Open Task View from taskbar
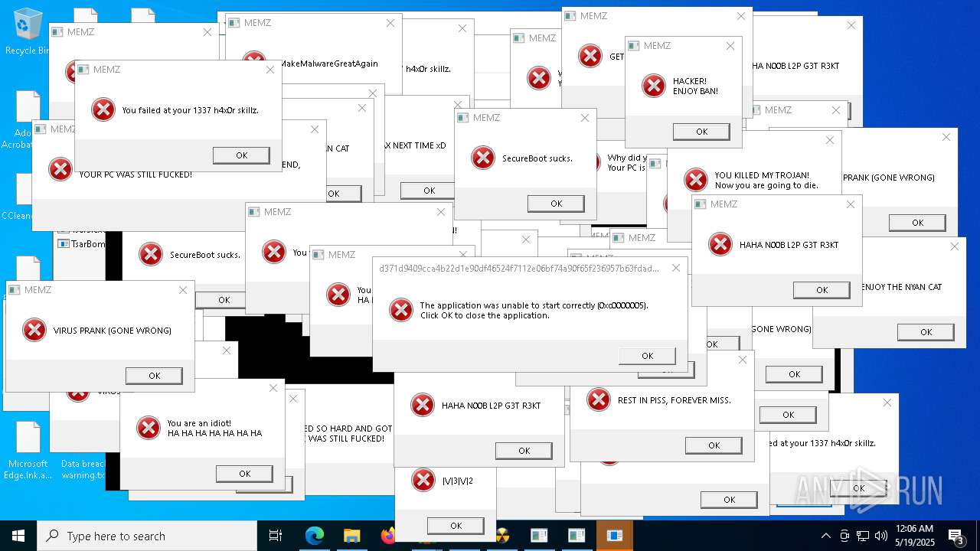Screen dimensions: 980x551 pos(276,536)
